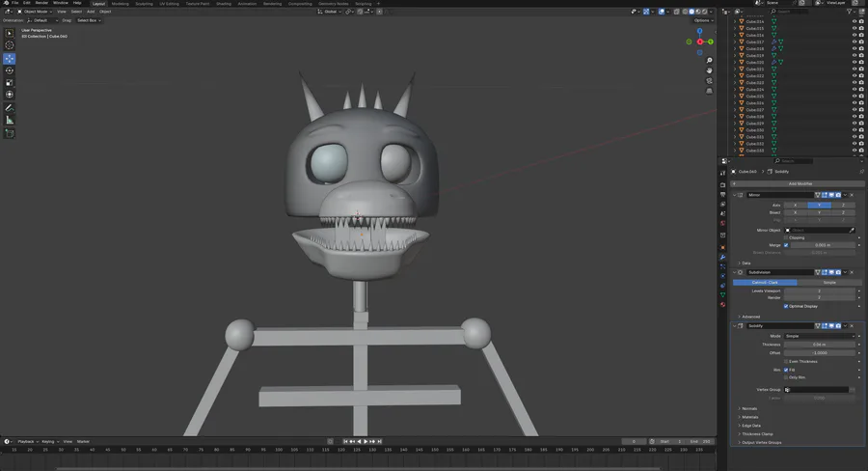Activate the Move tool
Viewport: 868px width, 471px height.
tap(10, 59)
